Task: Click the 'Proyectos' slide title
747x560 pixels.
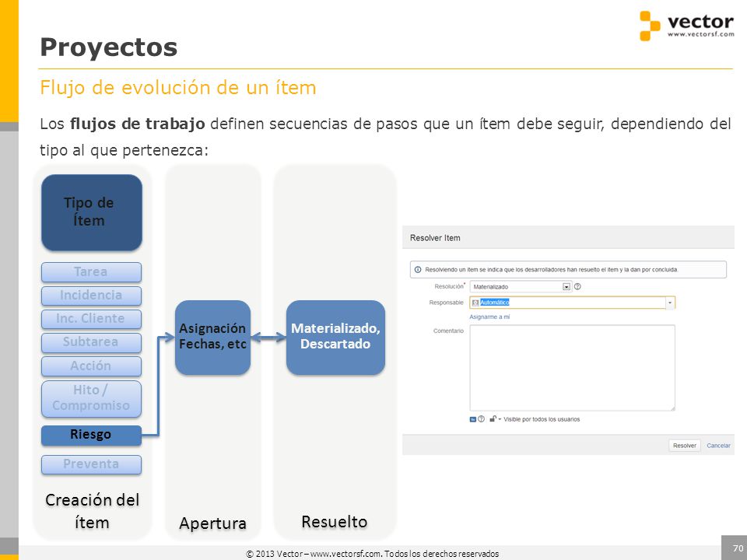Action: pos(109,47)
